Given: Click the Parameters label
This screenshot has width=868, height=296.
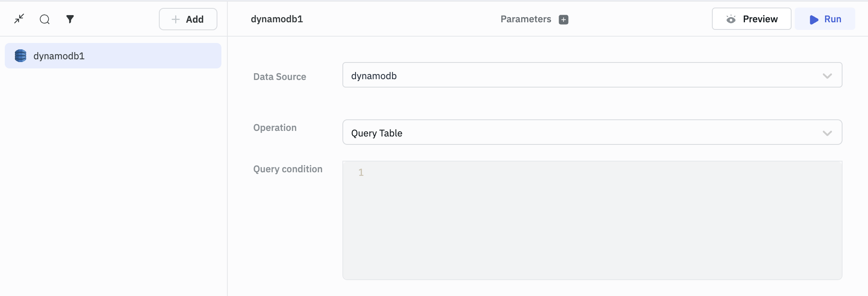Looking at the screenshot, I should click(526, 19).
